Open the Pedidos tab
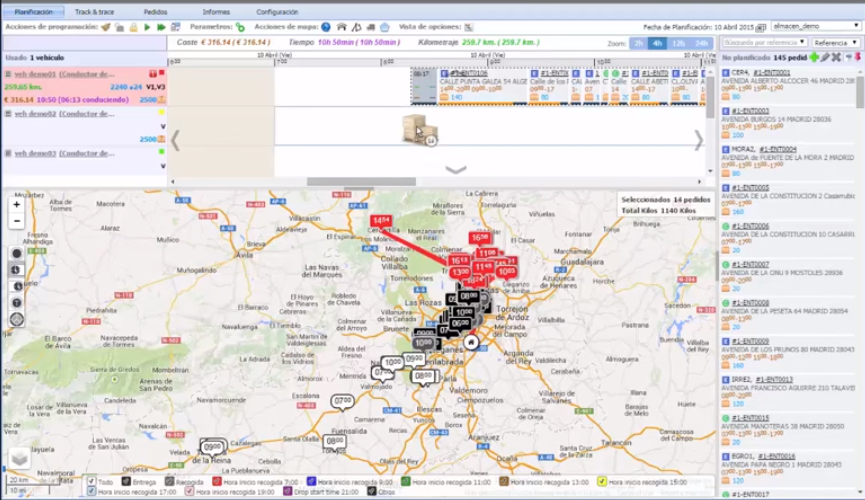 click(x=155, y=11)
